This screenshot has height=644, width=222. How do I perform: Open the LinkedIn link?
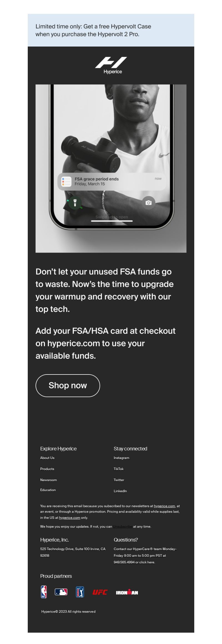click(x=120, y=491)
